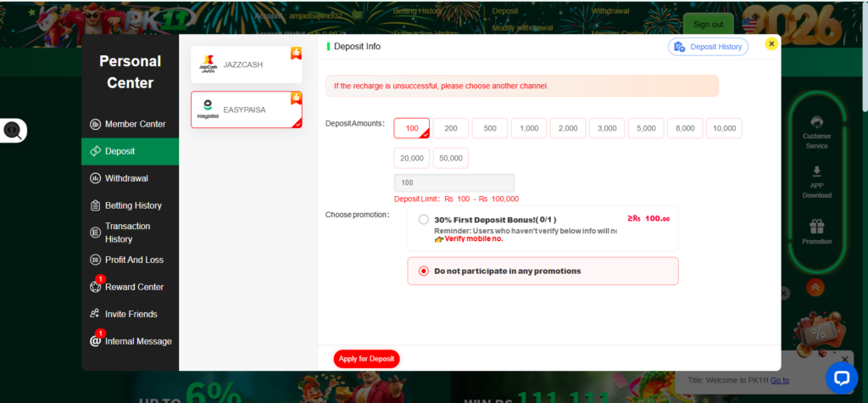
Task: Click the orange scroll-up chevron icon
Action: tap(815, 287)
